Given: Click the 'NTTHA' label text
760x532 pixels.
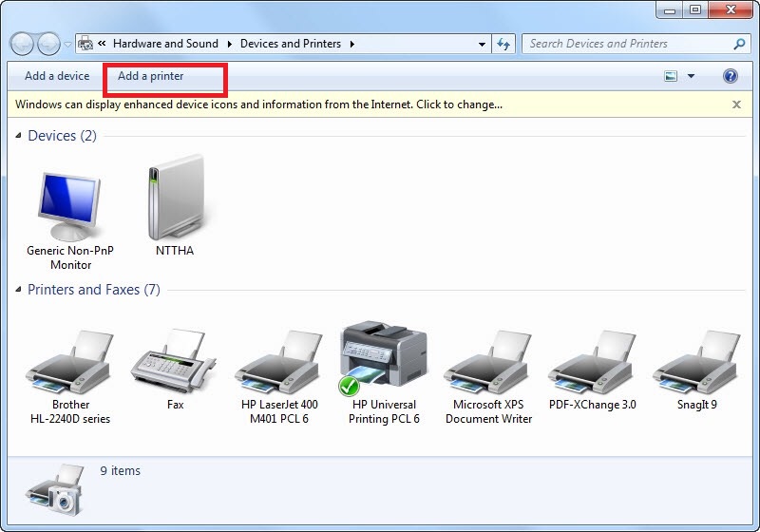Looking at the screenshot, I should (x=175, y=251).
